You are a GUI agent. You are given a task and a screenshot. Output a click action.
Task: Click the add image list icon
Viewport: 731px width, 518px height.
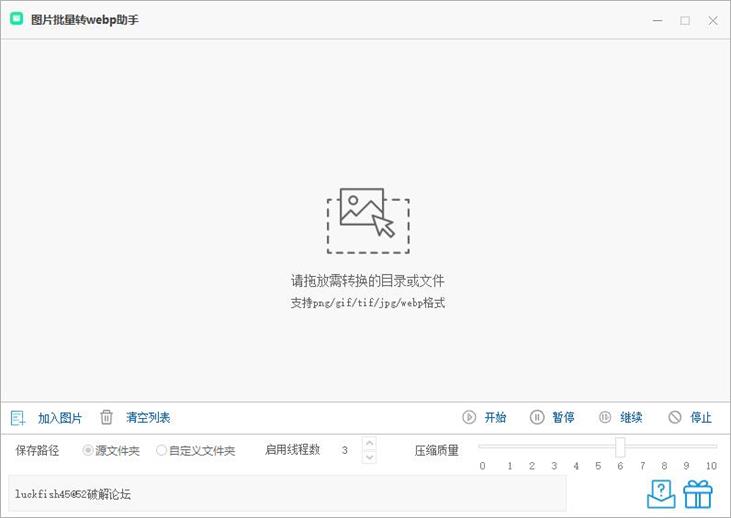18,418
